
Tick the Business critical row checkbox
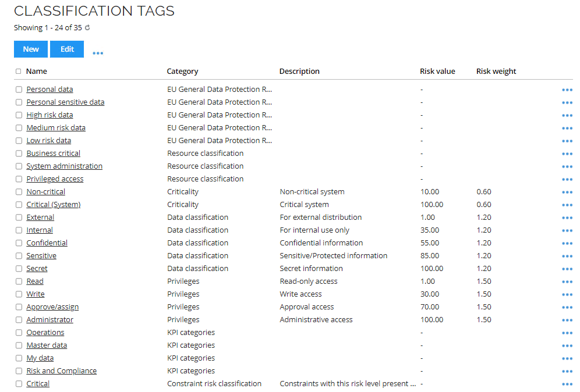19,154
